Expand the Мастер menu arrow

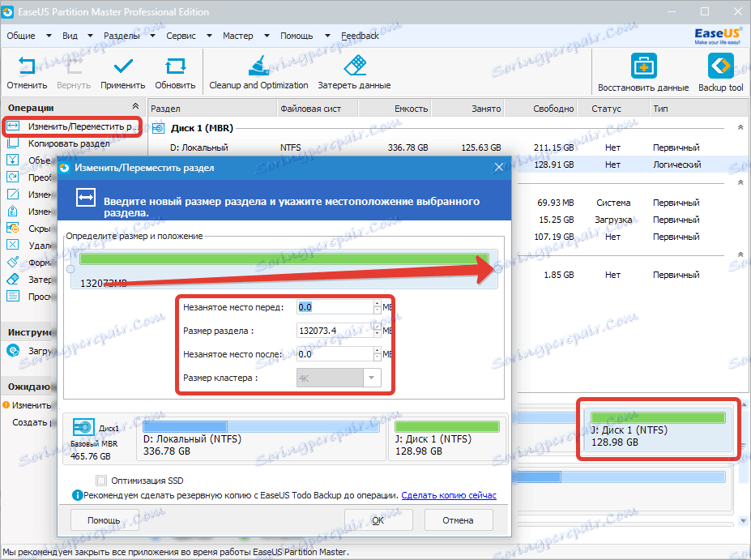pyautogui.click(x=267, y=36)
